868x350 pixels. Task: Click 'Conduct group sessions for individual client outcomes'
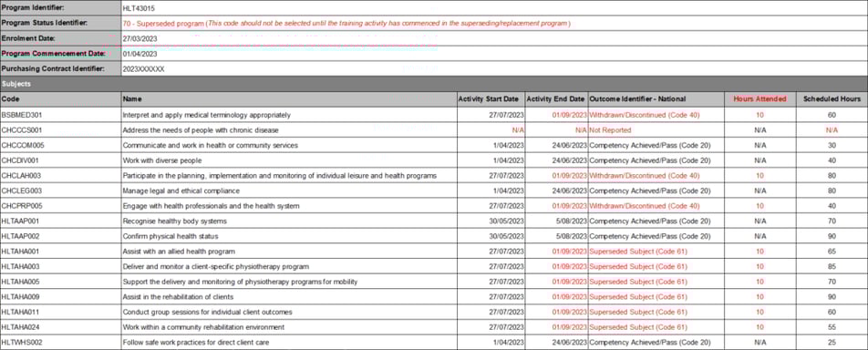208,312
